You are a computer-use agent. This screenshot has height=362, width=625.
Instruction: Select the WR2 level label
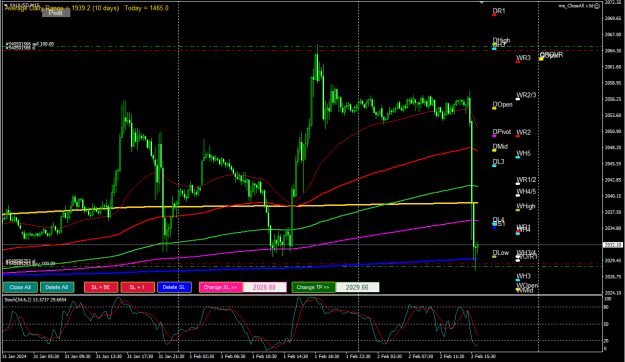[523, 132]
